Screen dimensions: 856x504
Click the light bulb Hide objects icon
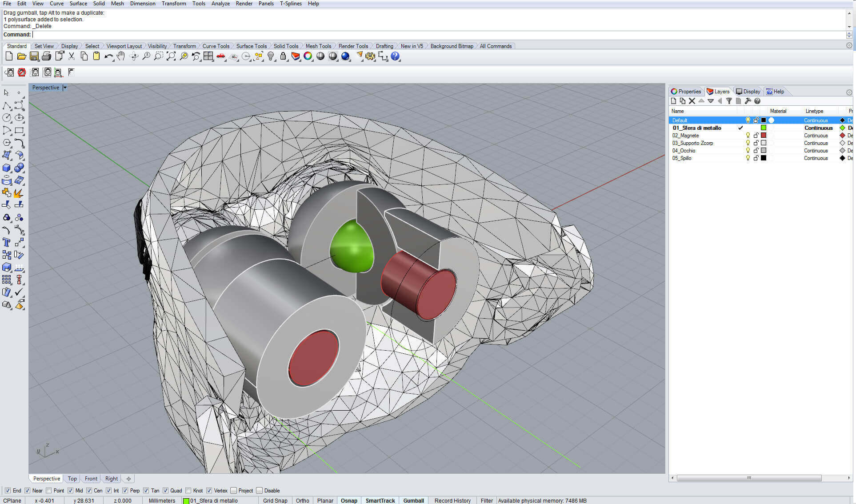click(x=271, y=56)
